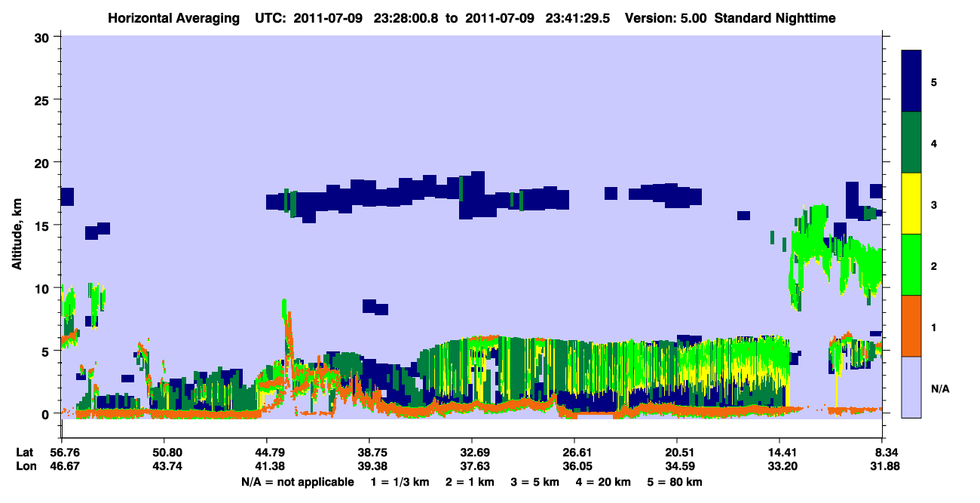Click the '1 = 1/3 km' legend text

click(x=400, y=482)
